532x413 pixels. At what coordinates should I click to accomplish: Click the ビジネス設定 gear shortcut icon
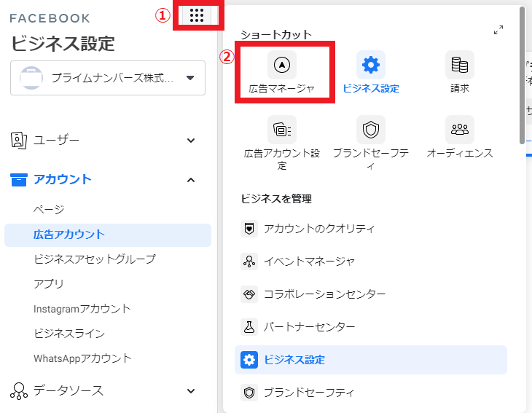click(370, 65)
